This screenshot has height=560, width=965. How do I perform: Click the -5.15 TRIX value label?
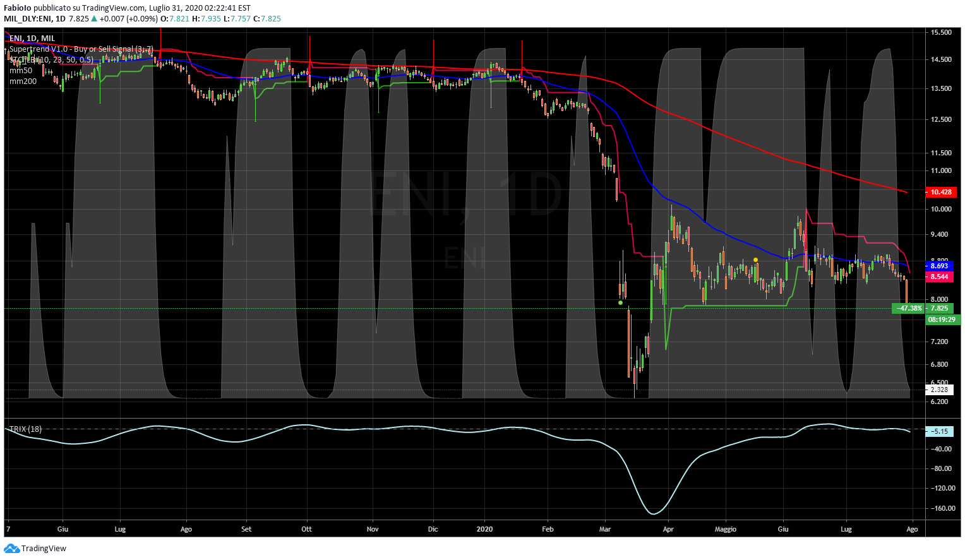tap(940, 432)
